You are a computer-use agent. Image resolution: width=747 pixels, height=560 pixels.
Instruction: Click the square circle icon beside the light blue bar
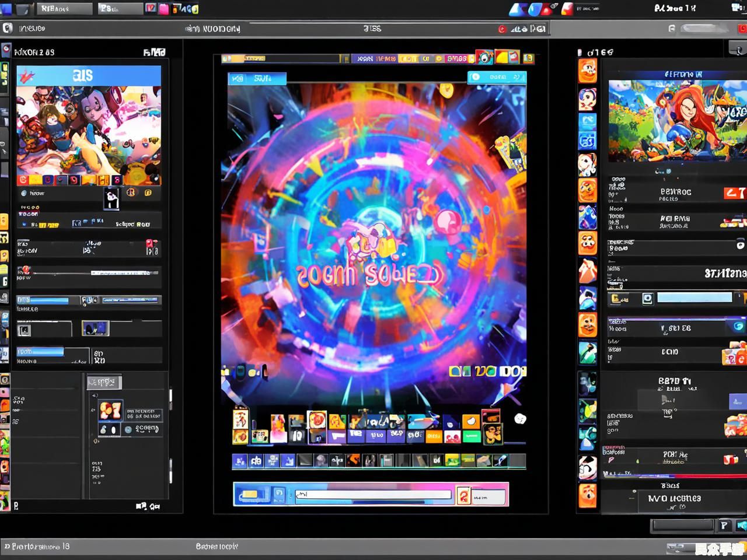[647, 299]
